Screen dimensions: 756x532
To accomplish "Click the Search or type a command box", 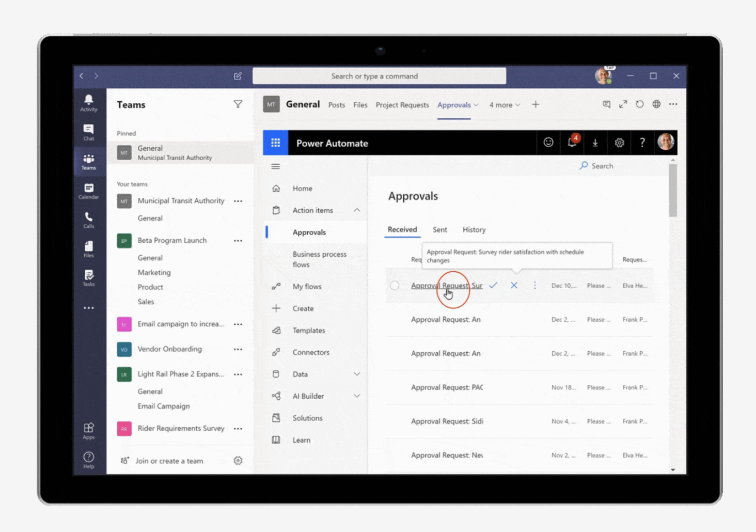I will (379, 76).
